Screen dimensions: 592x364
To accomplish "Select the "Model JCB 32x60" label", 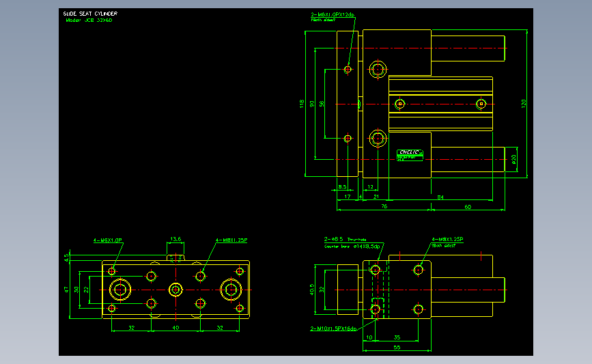I will click(89, 20).
